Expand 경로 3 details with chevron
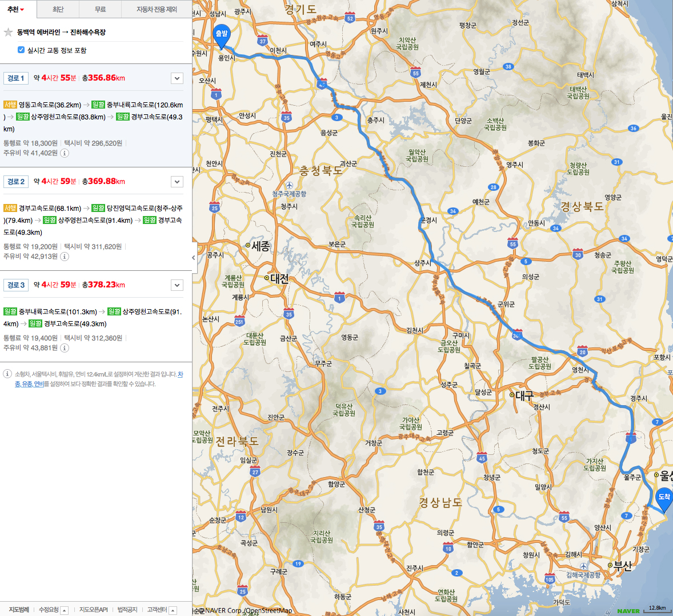This screenshot has height=616, width=673. click(x=177, y=285)
